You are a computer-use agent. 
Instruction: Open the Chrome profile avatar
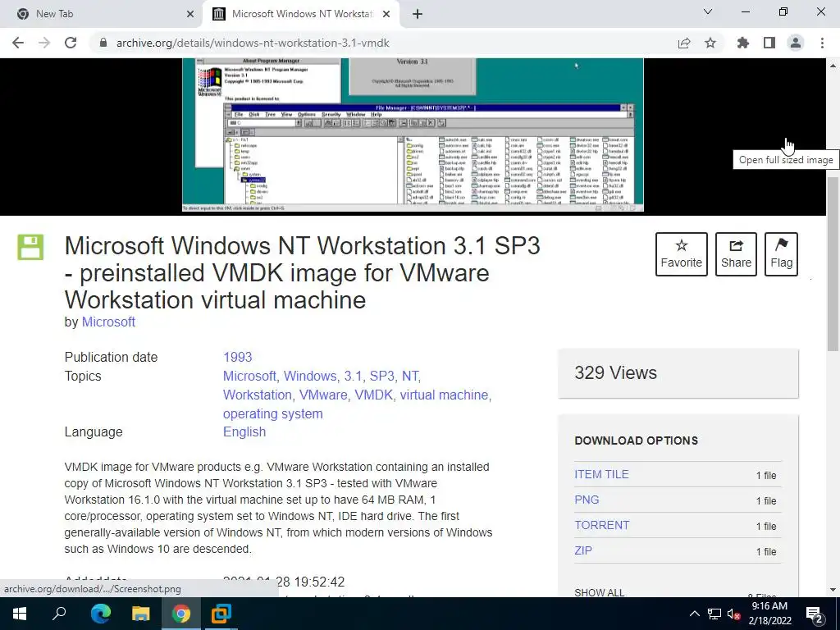[796, 43]
